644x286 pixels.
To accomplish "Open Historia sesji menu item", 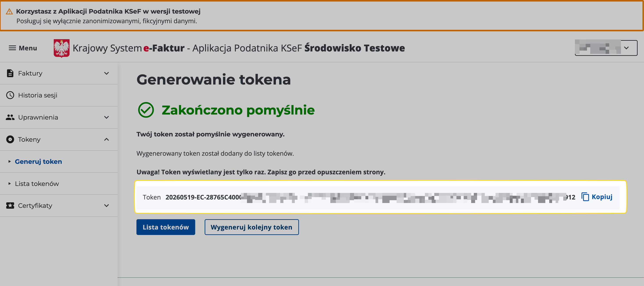I will [59, 95].
